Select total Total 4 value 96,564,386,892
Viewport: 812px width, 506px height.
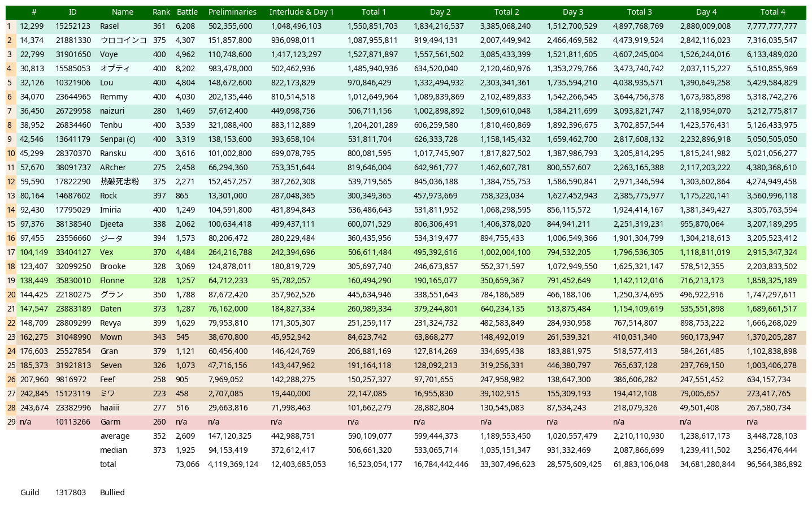pyautogui.click(x=774, y=464)
